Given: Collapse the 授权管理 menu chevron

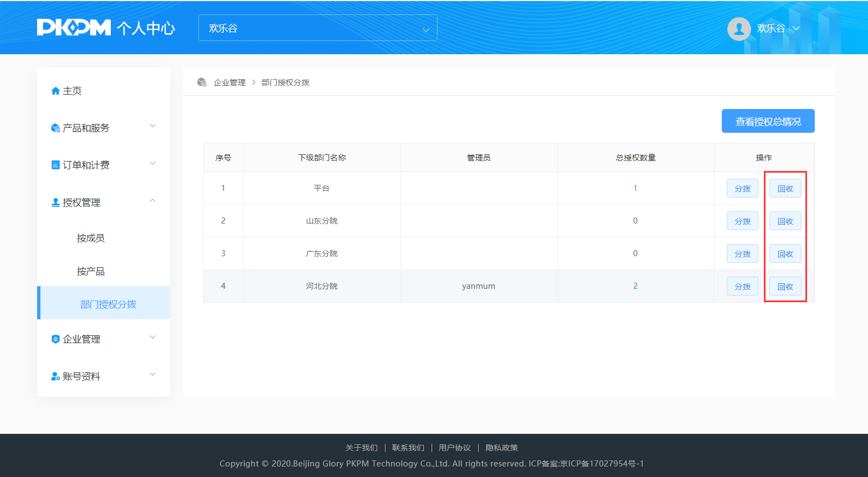Looking at the screenshot, I should pyautogui.click(x=153, y=201).
